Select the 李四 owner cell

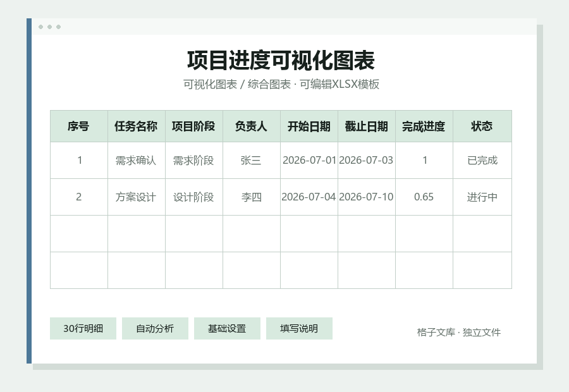252,197
